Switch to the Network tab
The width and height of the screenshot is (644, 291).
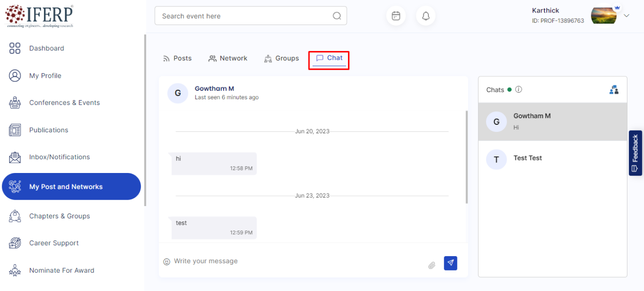(x=228, y=59)
